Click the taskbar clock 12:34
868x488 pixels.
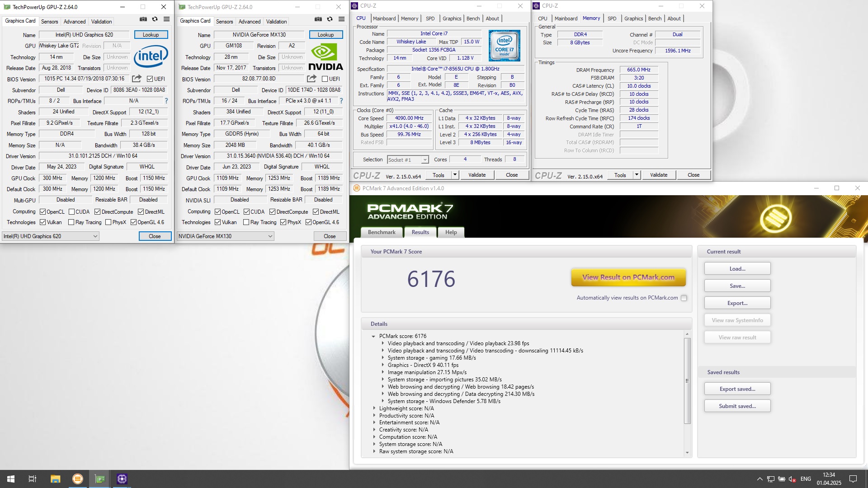[x=829, y=479]
